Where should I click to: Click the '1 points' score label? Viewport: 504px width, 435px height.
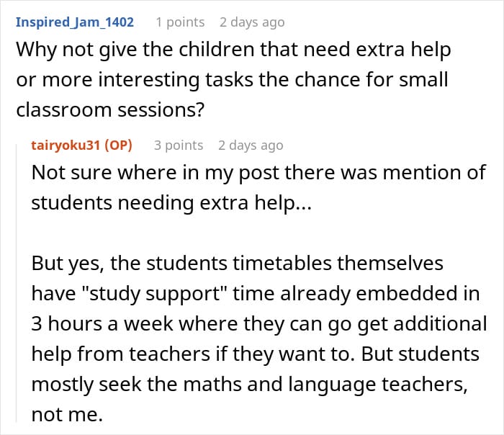(180, 22)
